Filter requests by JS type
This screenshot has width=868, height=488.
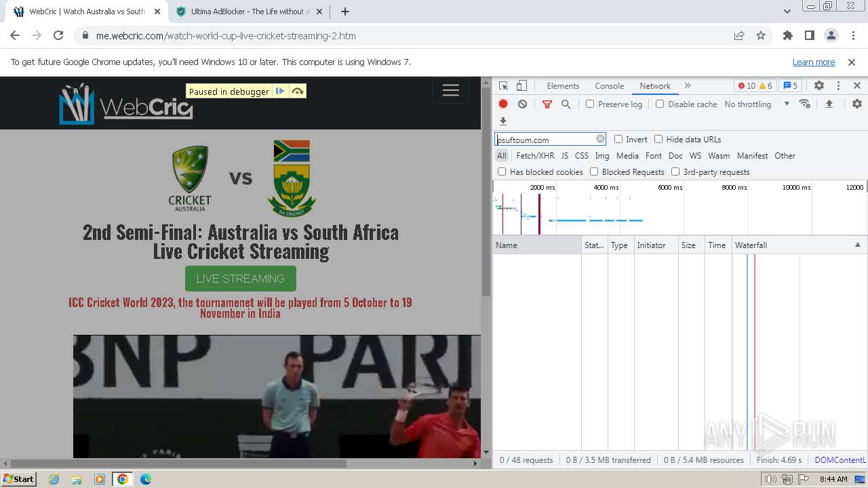point(564,155)
